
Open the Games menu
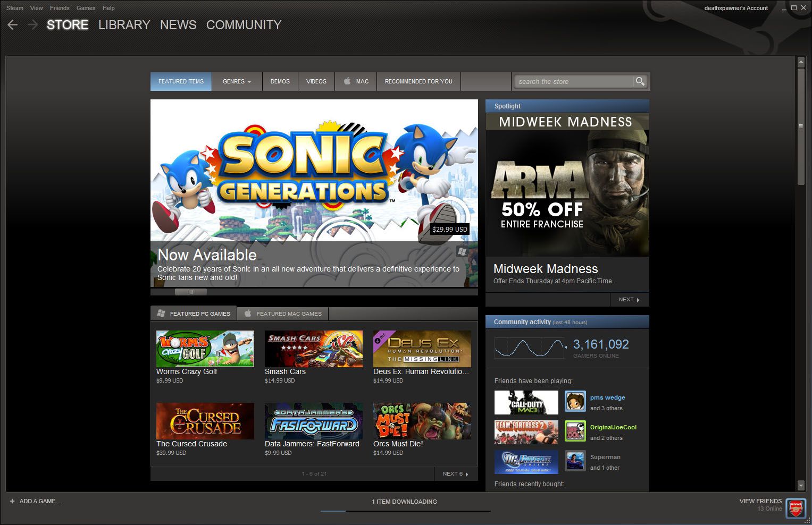coord(86,8)
